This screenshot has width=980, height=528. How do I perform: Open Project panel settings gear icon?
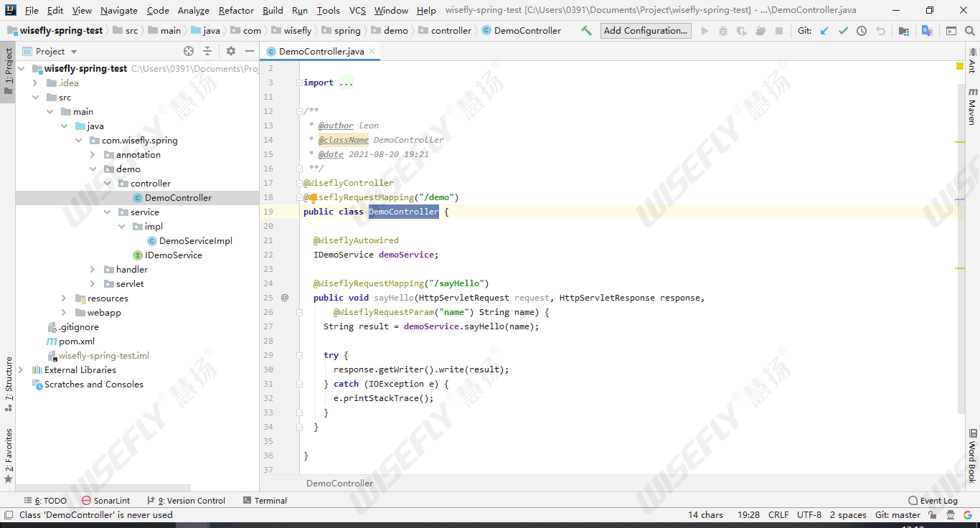pyautogui.click(x=231, y=51)
